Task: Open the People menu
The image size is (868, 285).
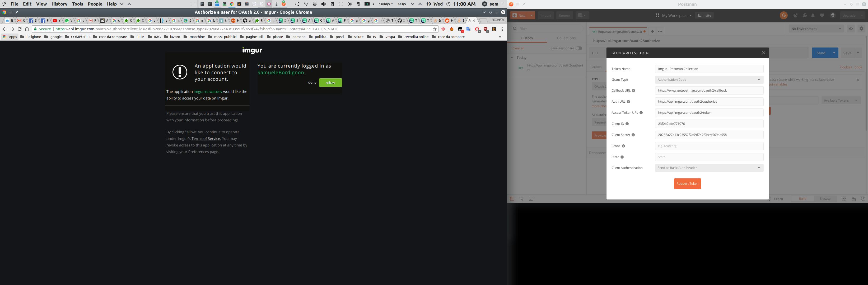Action: tap(95, 4)
